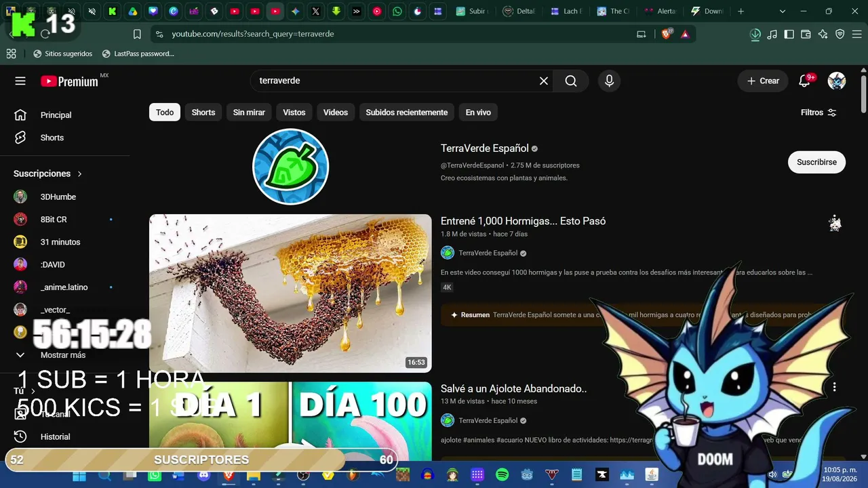Image resolution: width=868 pixels, height=488 pixels.
Task: Open the Leo AI sparkle icon
Action: tap(823, 34)
